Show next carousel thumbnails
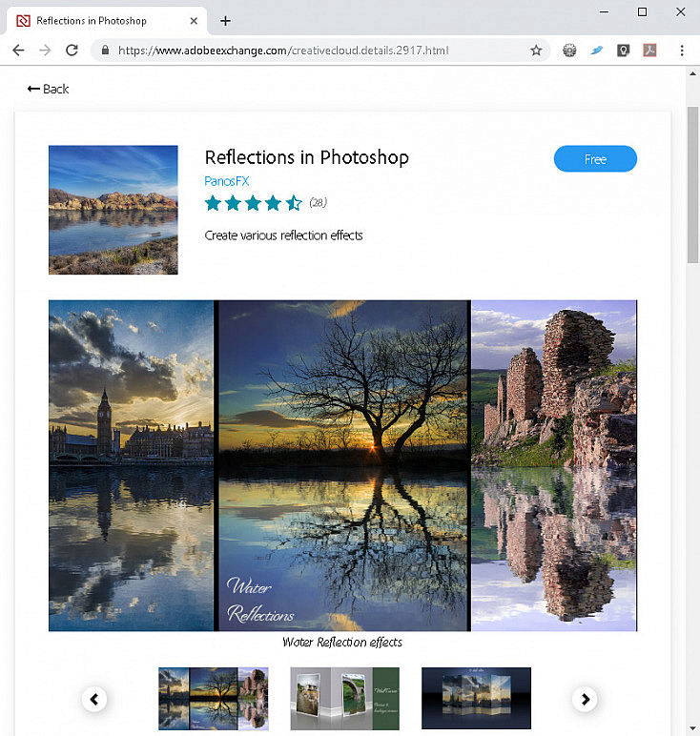Image resolution: width=700 pixels, height=736 pixels. click(585, 700)
